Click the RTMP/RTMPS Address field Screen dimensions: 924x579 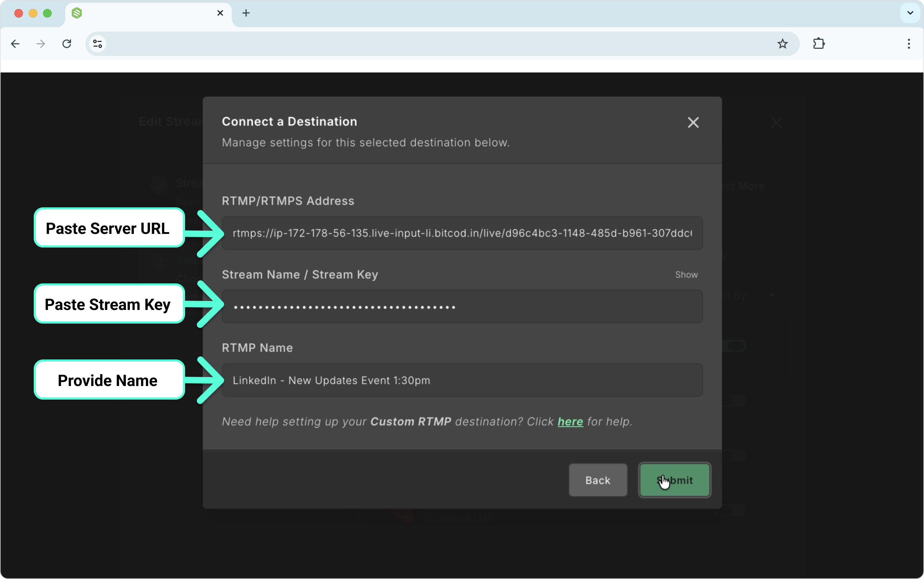click(x=462, y=233)
